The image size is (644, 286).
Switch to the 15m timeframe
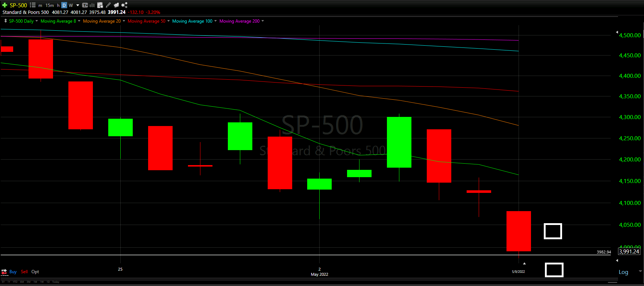tap(50, 5)
